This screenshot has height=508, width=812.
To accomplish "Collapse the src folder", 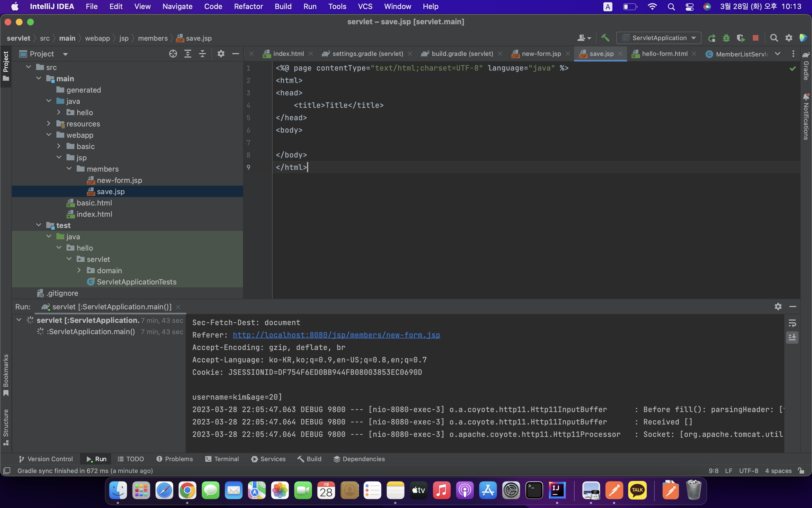I will tap(28, 67).
